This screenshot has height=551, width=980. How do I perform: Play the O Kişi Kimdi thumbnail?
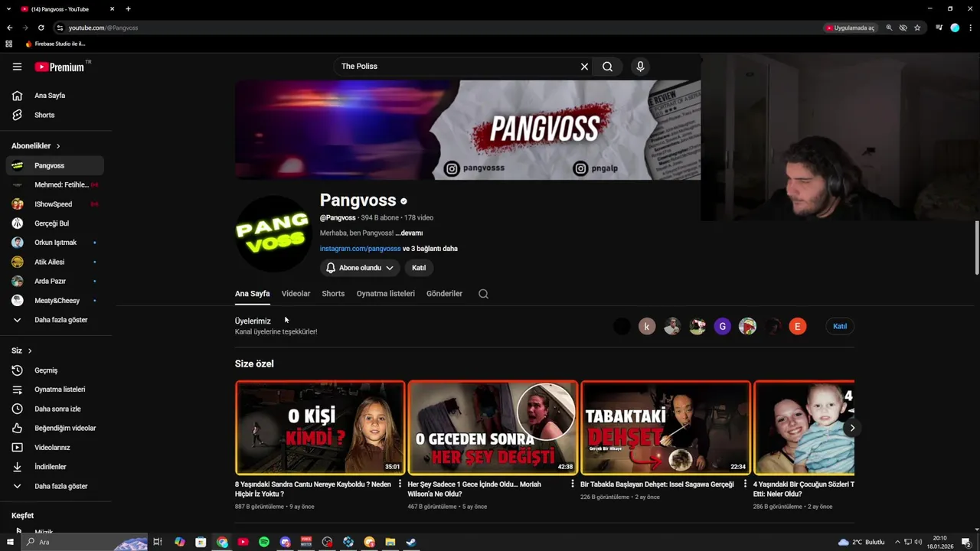pyautogui.click(x=320, y=428)
